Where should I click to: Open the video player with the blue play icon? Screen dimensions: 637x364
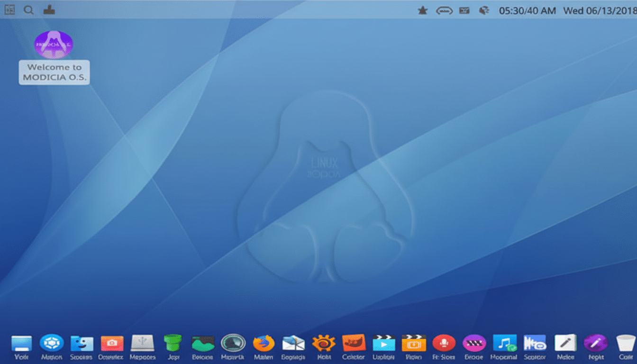click(383, 342)
